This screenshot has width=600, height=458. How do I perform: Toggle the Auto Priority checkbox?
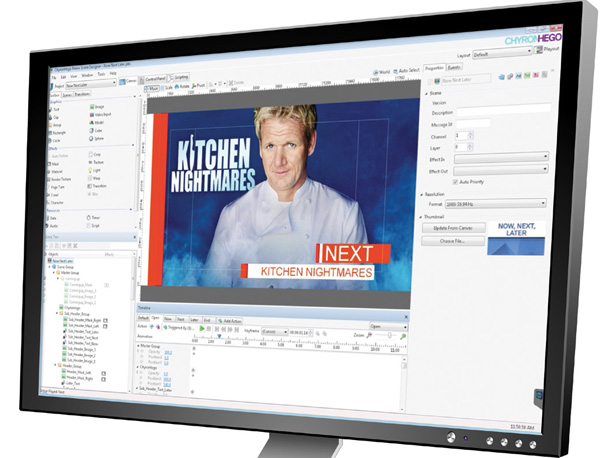pos(455,182)
